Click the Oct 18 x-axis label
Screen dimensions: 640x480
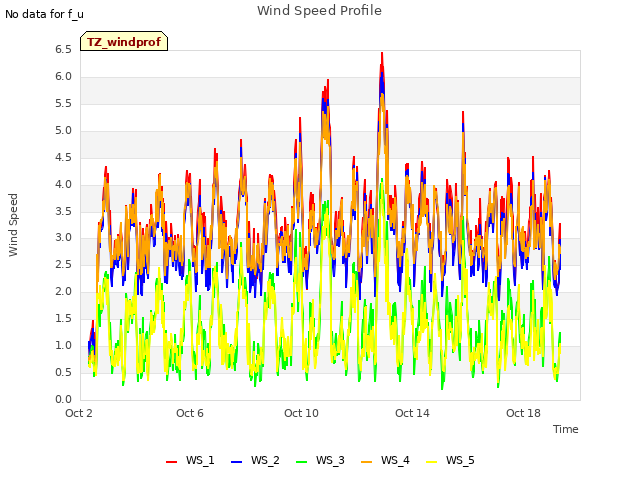[x=523, y=413]
